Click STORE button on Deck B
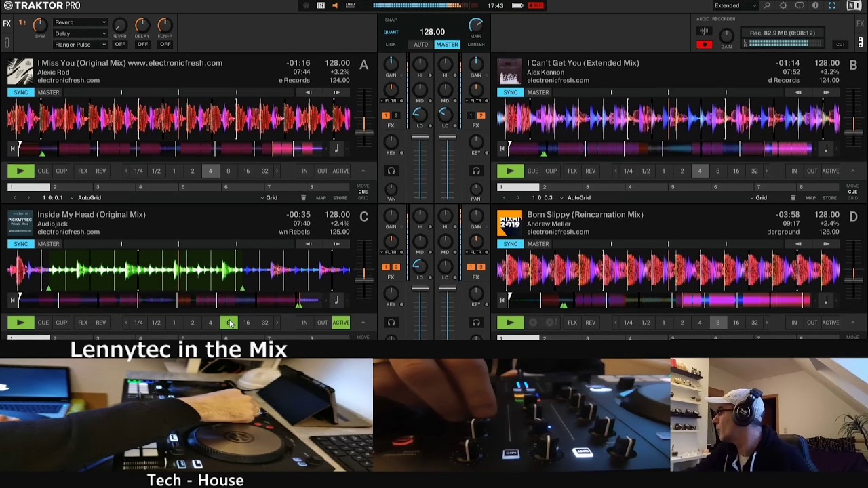The height and width of the screenshot is (488, 868). (x=829, y=198)
